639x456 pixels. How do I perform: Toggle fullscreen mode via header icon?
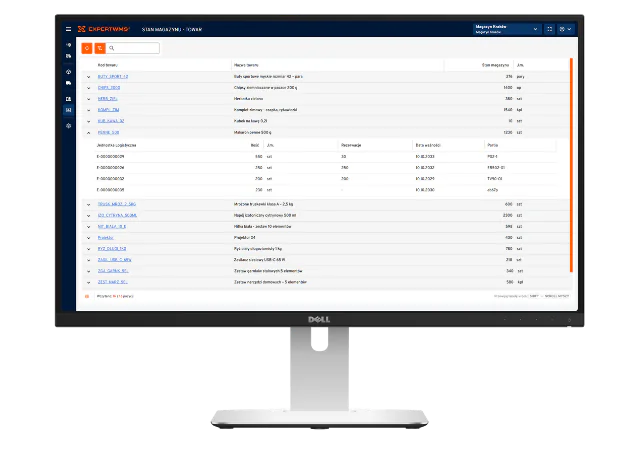point(549,29)
